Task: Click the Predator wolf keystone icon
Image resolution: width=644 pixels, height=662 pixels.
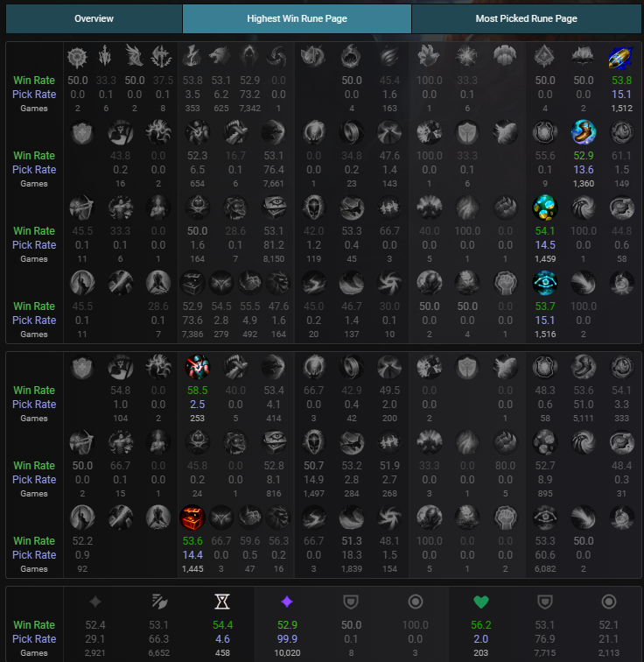Action: (220, 58)
